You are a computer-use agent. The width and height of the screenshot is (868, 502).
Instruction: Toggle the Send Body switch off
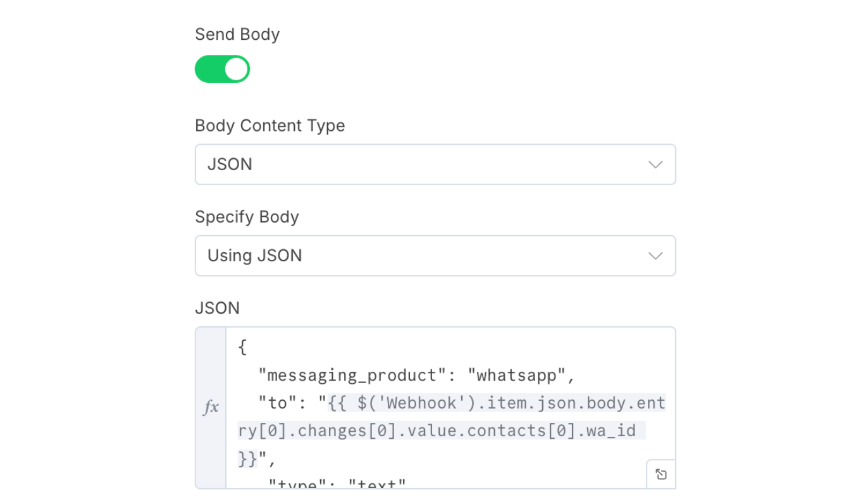tap(222, 69)
